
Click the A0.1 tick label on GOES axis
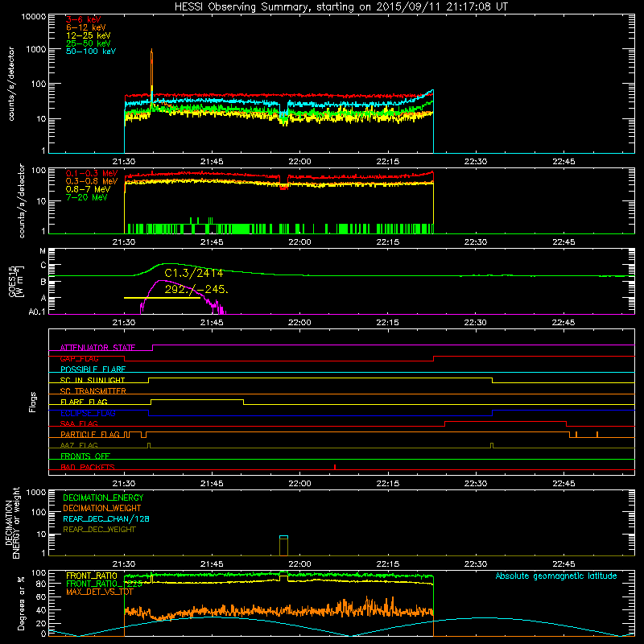pyautogui.click(x=37, y=312)
